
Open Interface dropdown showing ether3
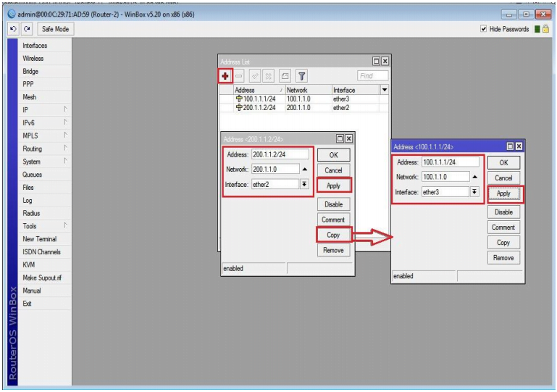[474, 192]
